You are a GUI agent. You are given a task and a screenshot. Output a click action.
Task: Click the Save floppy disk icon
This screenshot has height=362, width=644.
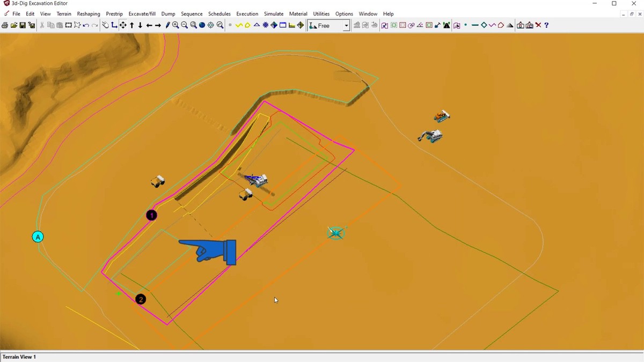point(23,25)
